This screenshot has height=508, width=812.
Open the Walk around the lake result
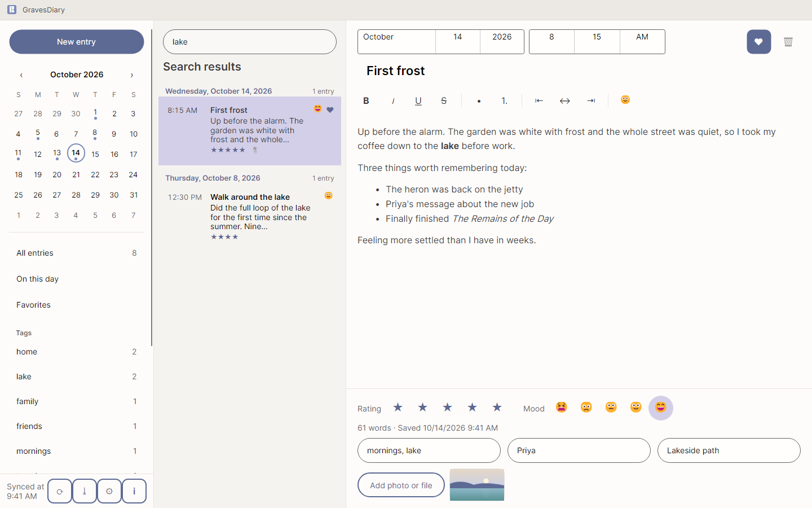coord(250,217)
